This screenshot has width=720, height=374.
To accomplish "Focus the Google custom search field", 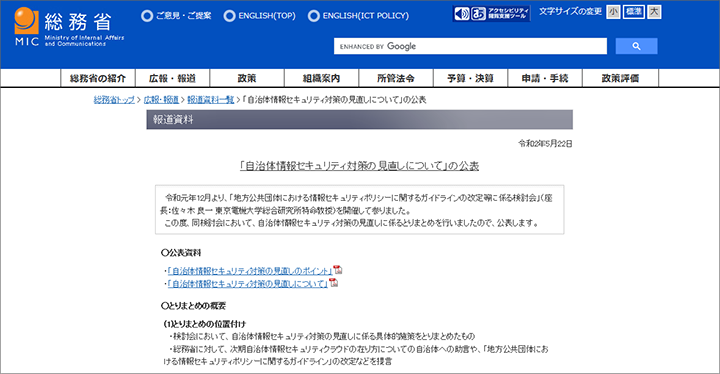I will point(470,46).
